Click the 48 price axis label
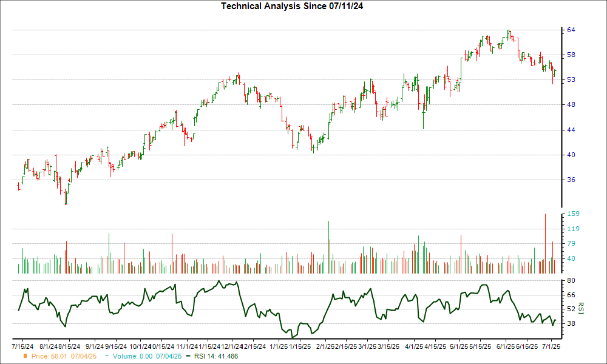Viewport: 607px width, 364px height. [571, 104]
